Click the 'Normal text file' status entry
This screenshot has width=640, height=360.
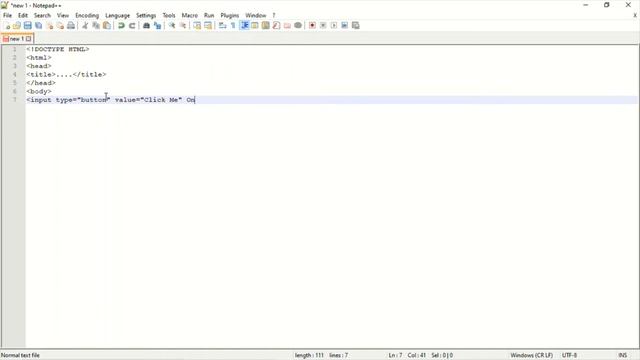point(20,356)
